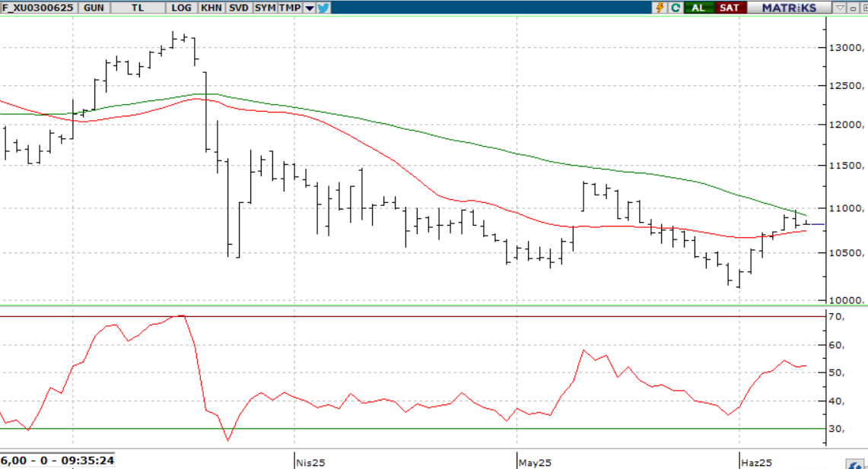Click the SYM toolbar button
The width and height of the screenshot is (868, 469).
265,8
